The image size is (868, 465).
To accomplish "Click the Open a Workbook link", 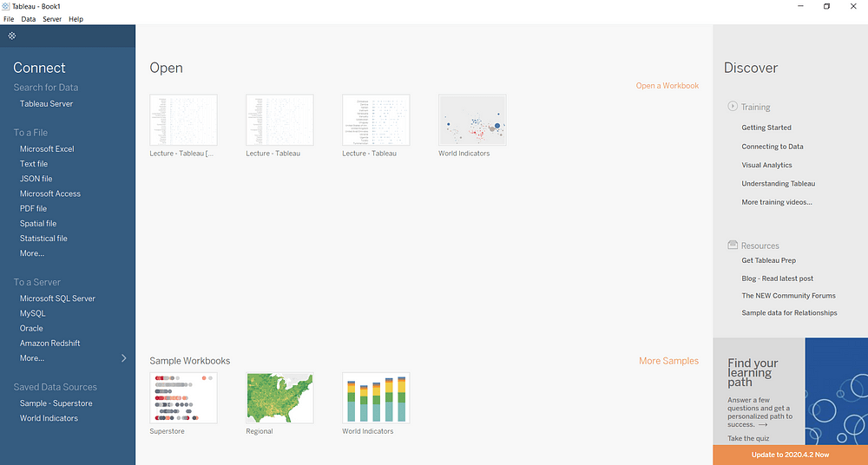I will pyautogui.click(x=667, y=86).
